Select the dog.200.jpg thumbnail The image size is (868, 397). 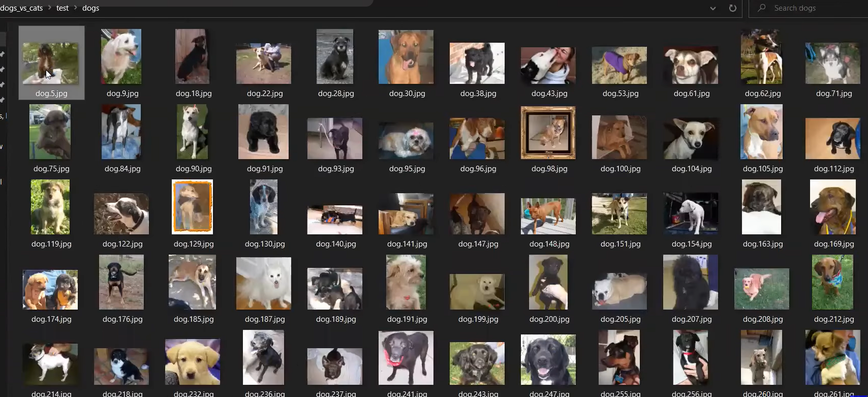pos(548,282)
